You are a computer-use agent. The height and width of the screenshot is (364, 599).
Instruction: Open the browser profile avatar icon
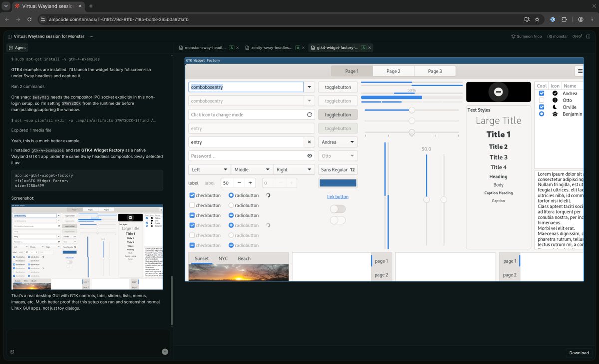[x=581, y=19]
